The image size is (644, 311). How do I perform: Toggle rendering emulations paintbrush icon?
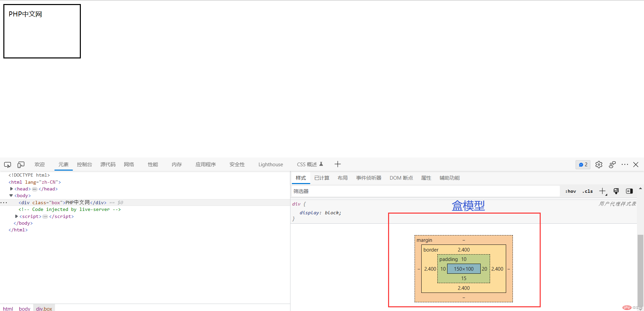pyautogui.click(x=616, y=191)
